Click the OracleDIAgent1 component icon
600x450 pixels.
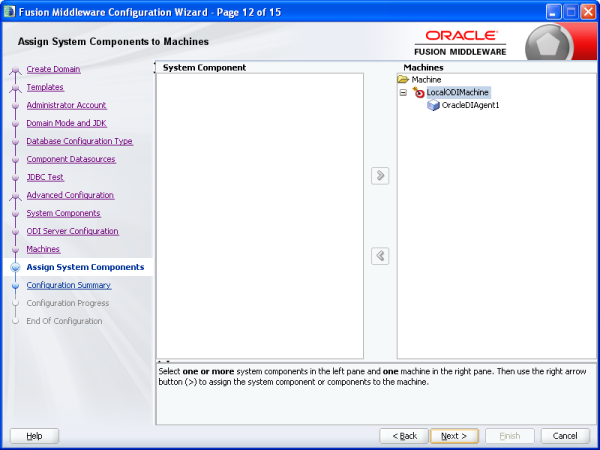433,105
